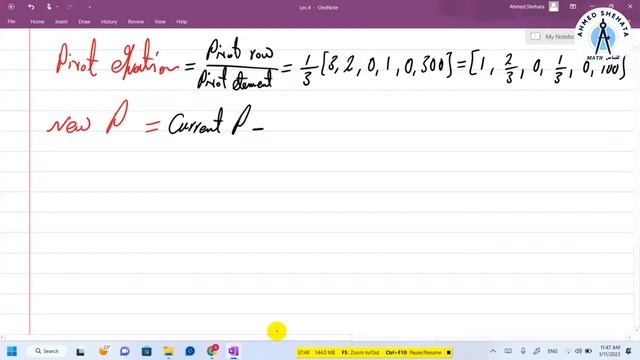Image resolution: width=640 pixels, height=360 pixels.
Task: Switch to the Help ribbon tab
Action: [182, 22]
